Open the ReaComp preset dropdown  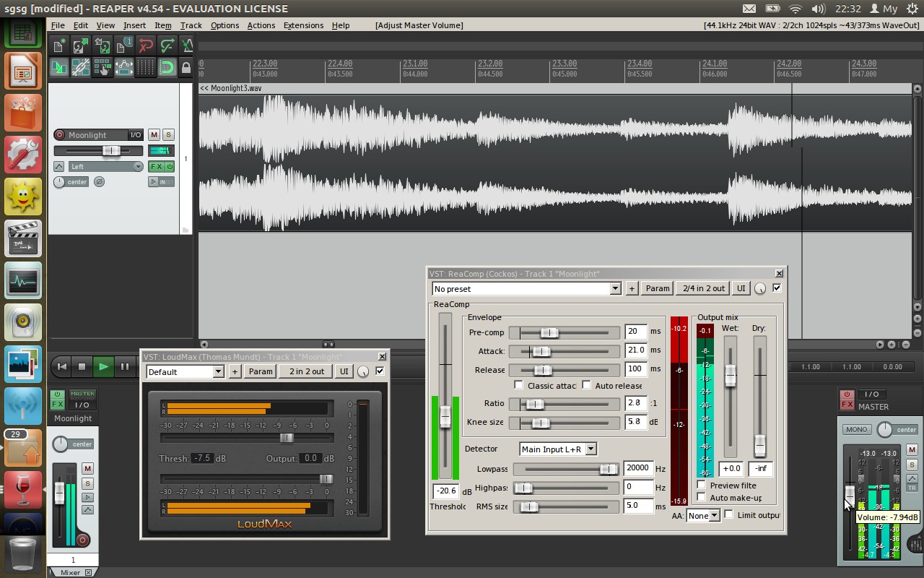click(x=615, y=289)
